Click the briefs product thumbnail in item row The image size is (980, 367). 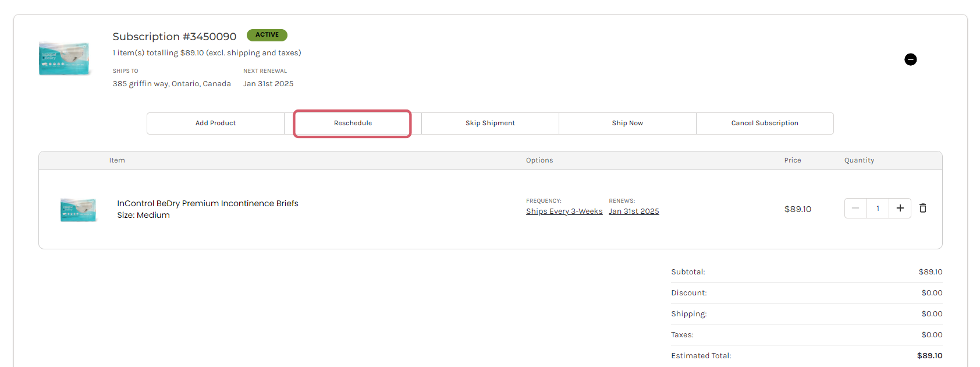79,210
